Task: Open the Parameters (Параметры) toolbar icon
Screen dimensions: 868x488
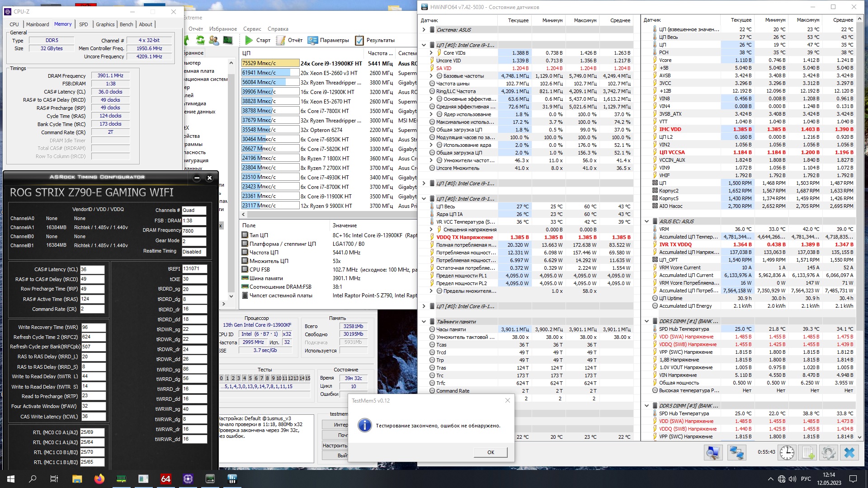Action: pyautogui.click(x=312, y=40)
